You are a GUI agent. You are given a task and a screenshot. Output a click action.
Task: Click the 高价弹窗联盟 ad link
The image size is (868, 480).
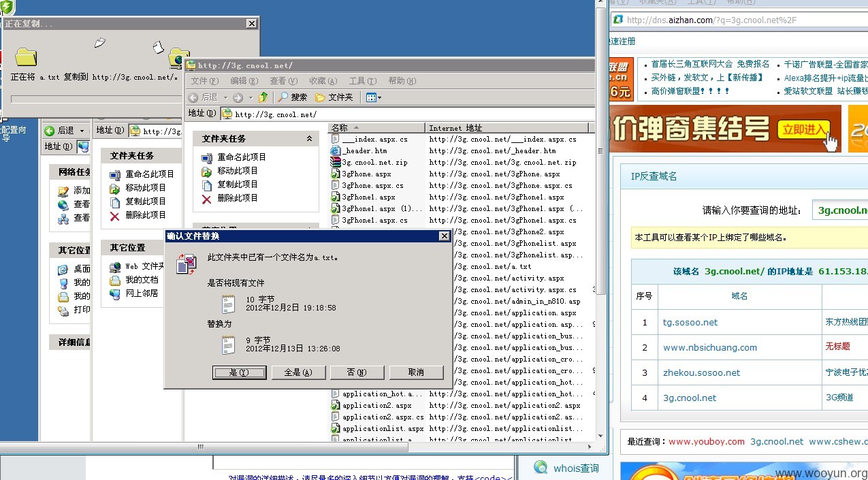(x=690, y=91)
